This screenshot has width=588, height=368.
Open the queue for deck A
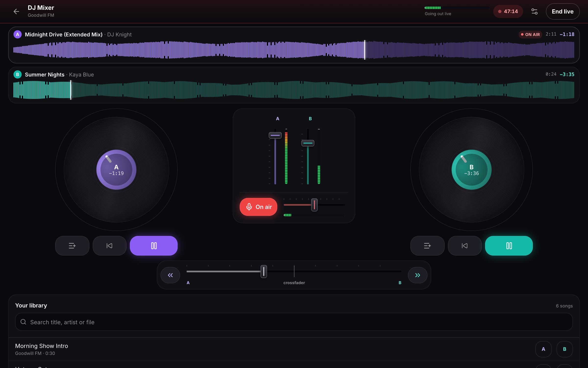point(72,246)
